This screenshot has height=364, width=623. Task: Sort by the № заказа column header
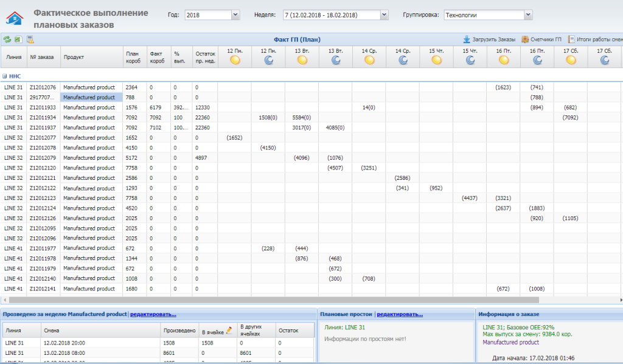click(x=42, y=57)
